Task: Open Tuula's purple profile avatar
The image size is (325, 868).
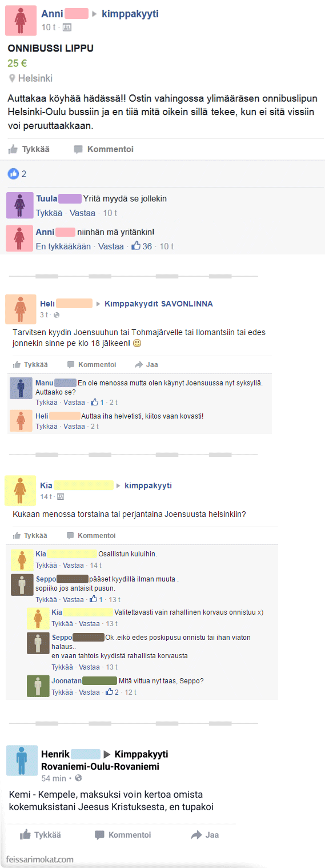Action: 20,205
